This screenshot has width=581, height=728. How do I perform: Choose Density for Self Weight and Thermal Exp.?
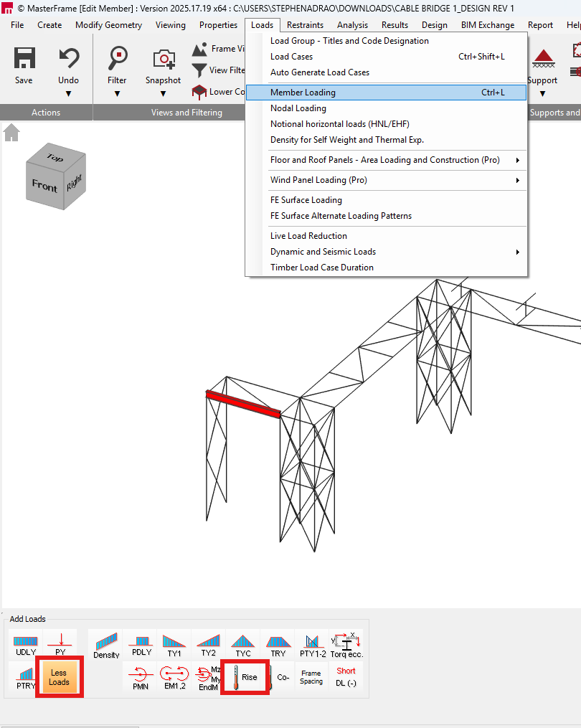386,140
